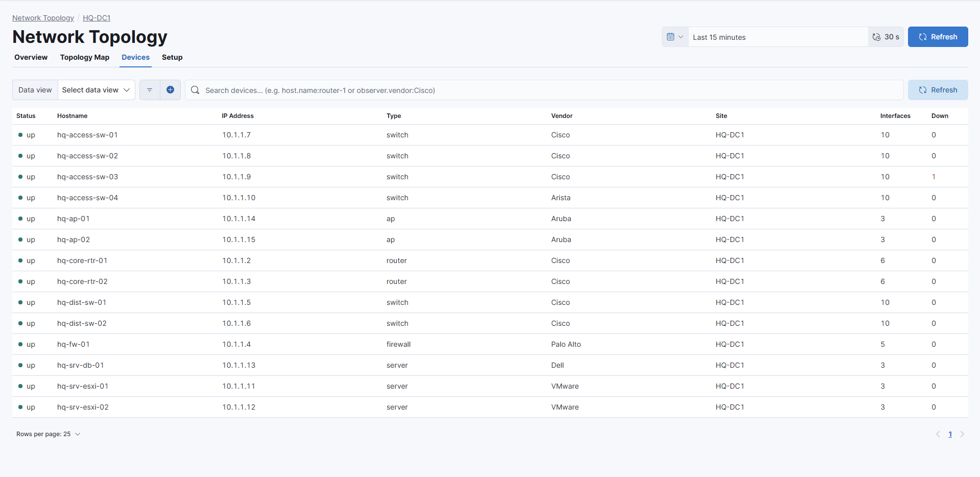Image resolution: width=980 pixels, height=477 pixels.
Task: Open the calendar quick-select date menu
Action: point(675,37)
